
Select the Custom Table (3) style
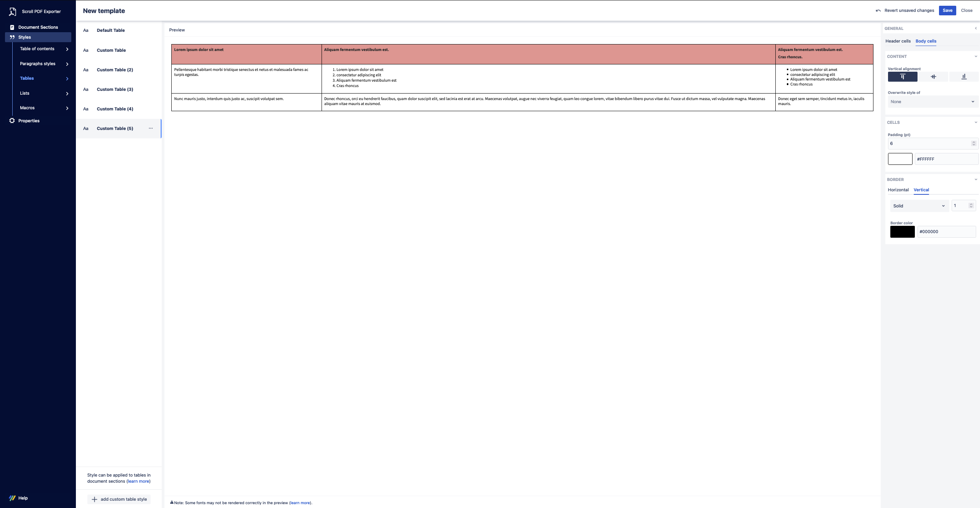115,89
